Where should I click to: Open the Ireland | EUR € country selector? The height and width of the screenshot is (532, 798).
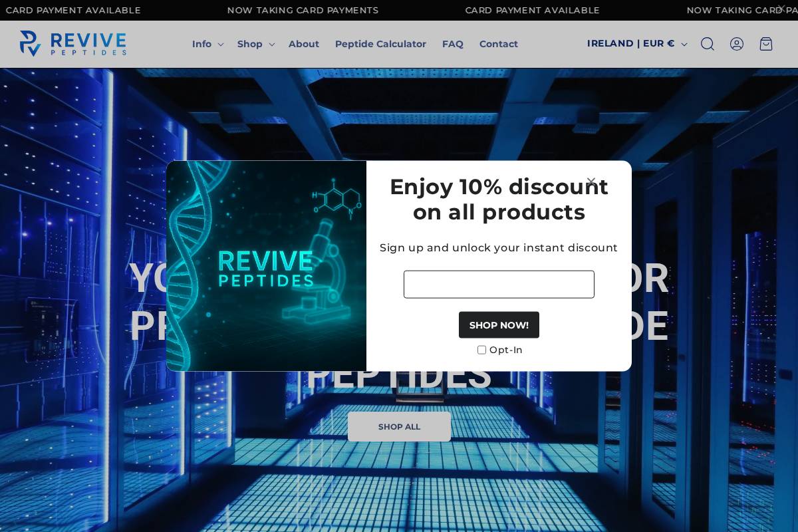coord(637,44)
